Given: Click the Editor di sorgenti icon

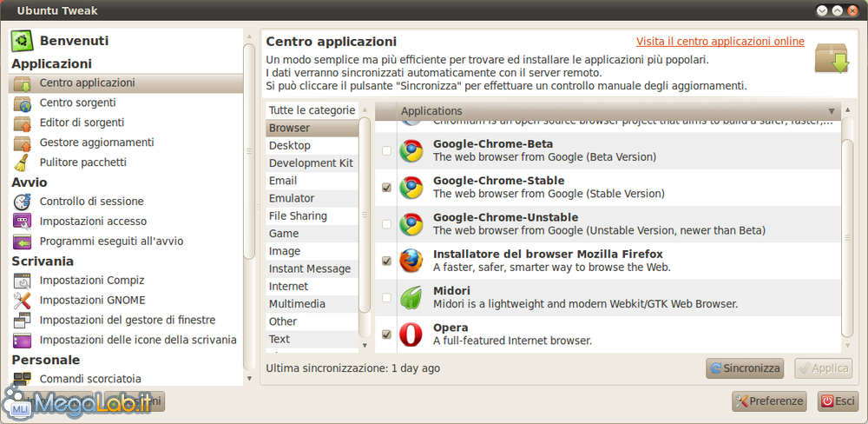Looking at the screenshot, I should [23, 123].
